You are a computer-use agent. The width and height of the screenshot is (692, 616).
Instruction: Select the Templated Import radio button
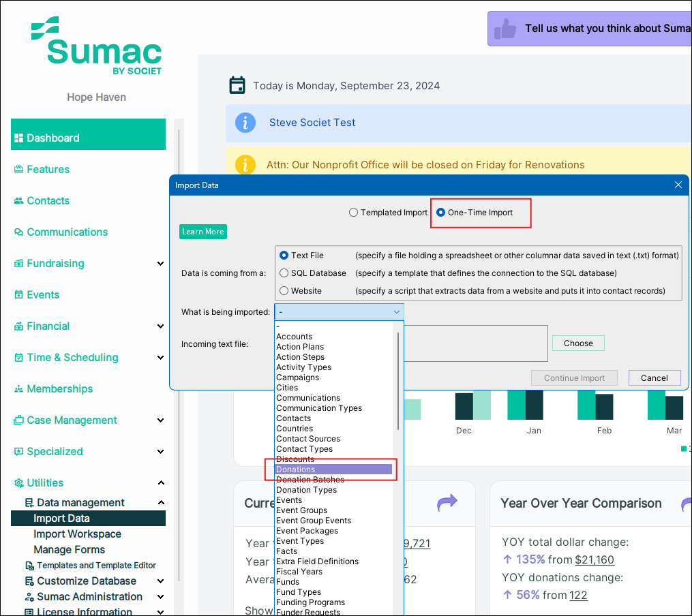(x=353, y=213)
